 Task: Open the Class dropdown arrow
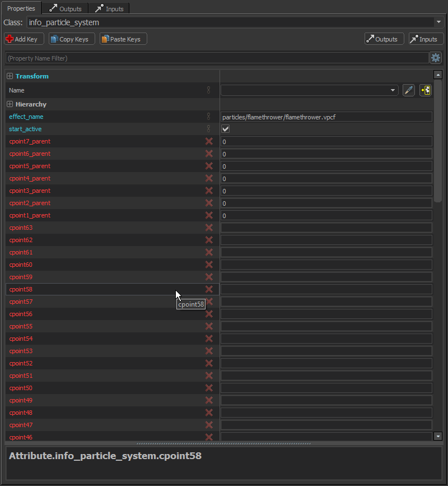pyautogui.click(x=439, y=22)
